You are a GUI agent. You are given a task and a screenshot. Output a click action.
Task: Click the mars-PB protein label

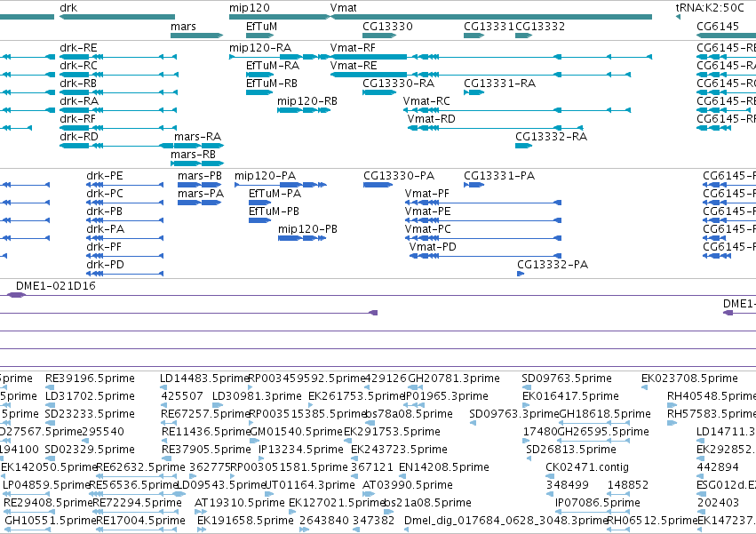pyautogui.click(x=200, y=176)
